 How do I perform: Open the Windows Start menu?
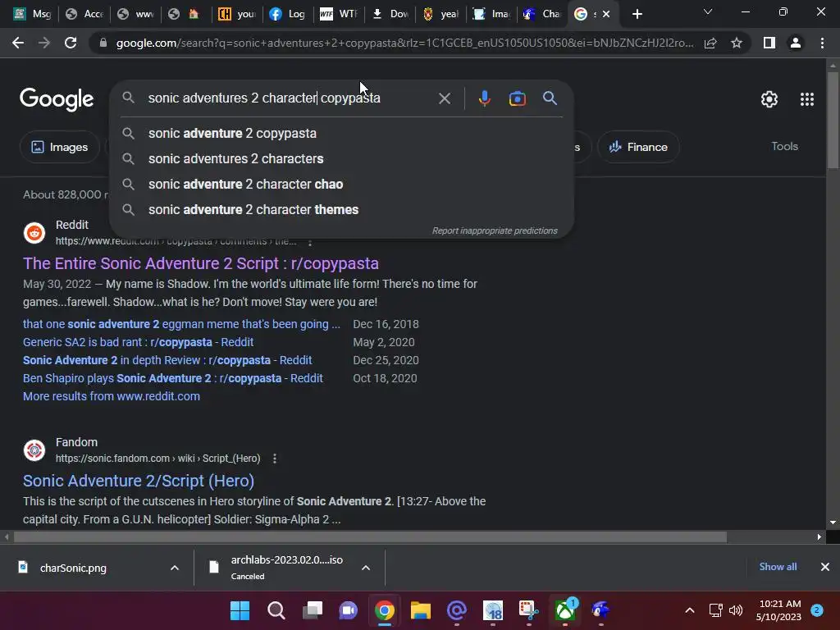240,610
